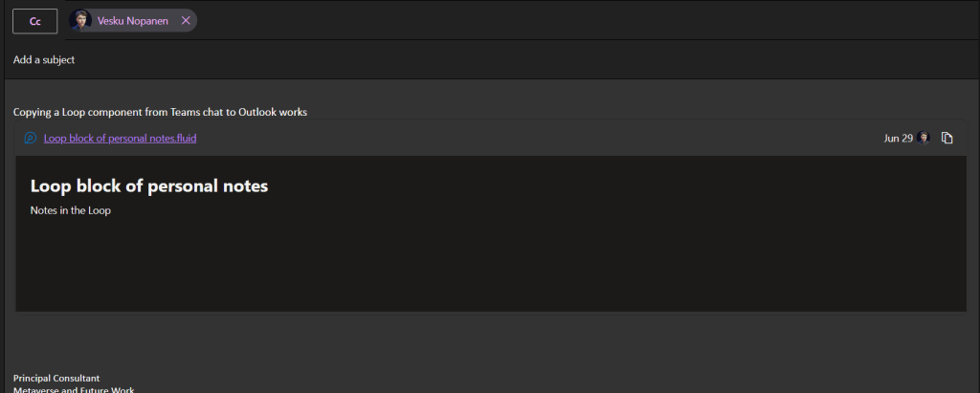
Task: Click the Principal Consultant signature line
Action: point(56,379)
